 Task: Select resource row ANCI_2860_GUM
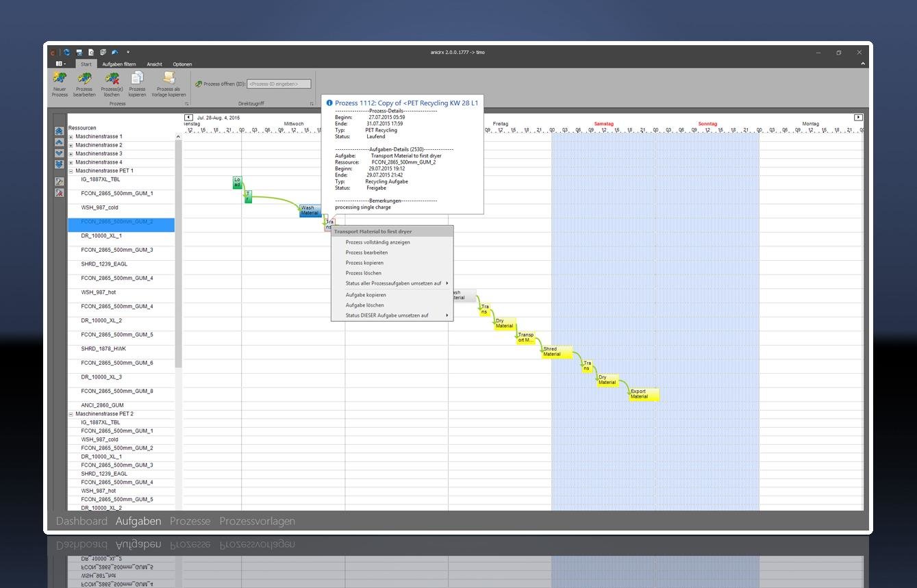click(121, 405)
